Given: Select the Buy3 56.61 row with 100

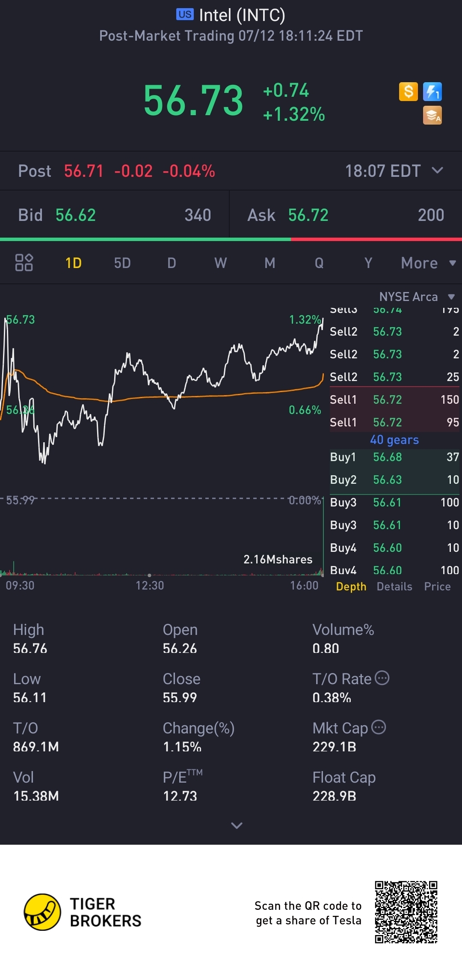Looking at the screenshot, I should (x=394, y=502).
